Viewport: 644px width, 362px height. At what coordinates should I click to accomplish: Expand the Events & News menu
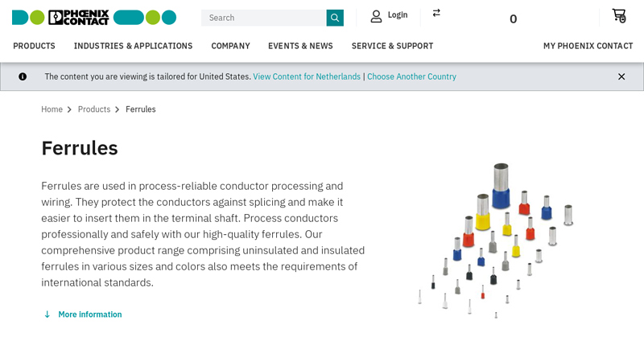coord(300,46)
